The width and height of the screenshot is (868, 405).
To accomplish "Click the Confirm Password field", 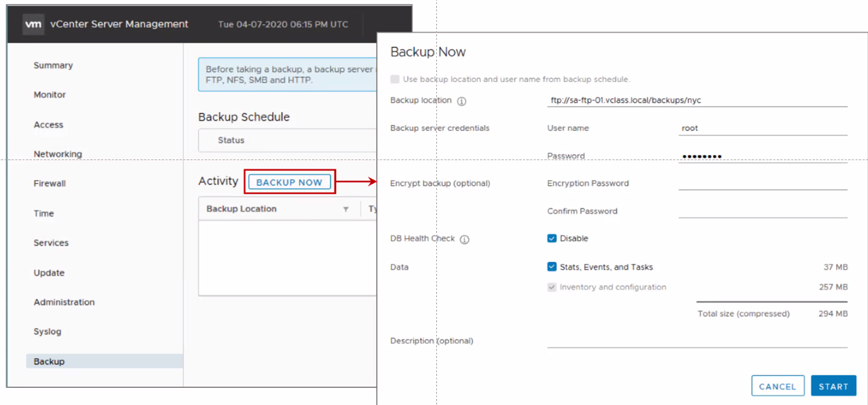I will tap(763, 211).
